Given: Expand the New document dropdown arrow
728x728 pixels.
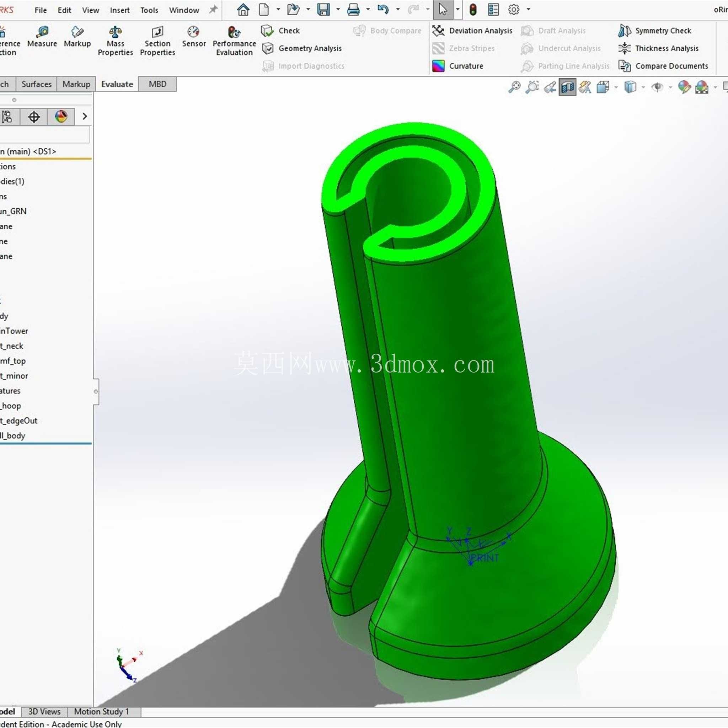Looking at the screenshot, I should click(x=278, y=10).
